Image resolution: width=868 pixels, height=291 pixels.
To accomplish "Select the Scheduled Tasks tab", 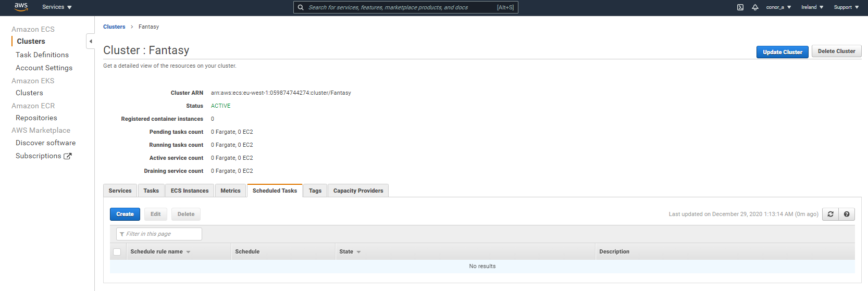I will pos(275,191).
